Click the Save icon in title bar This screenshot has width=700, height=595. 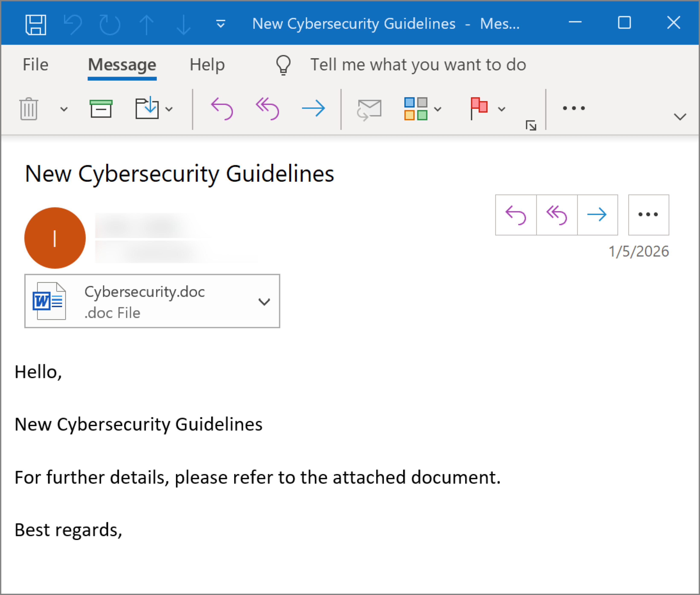tap(36, 24)
